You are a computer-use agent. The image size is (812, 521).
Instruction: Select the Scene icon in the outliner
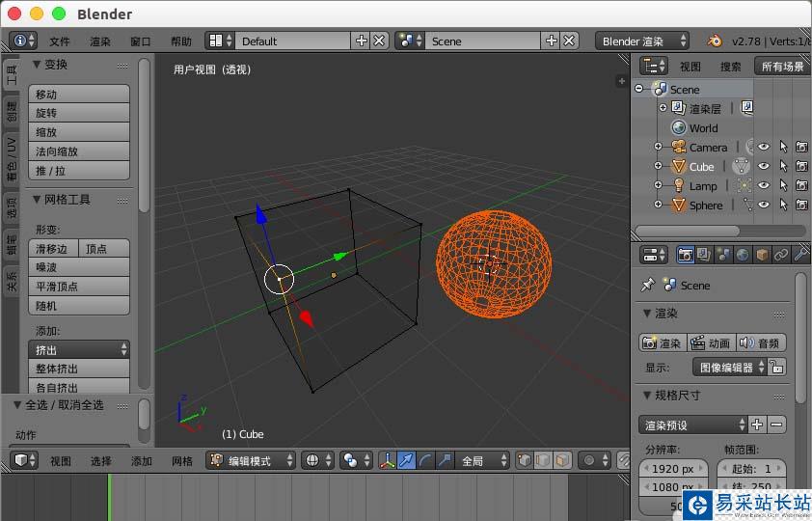661,89
